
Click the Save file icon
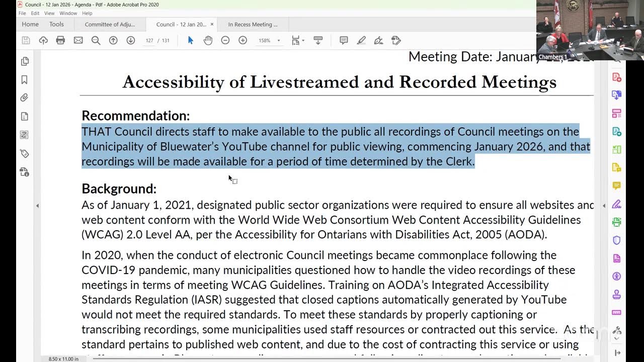[26, 40]
